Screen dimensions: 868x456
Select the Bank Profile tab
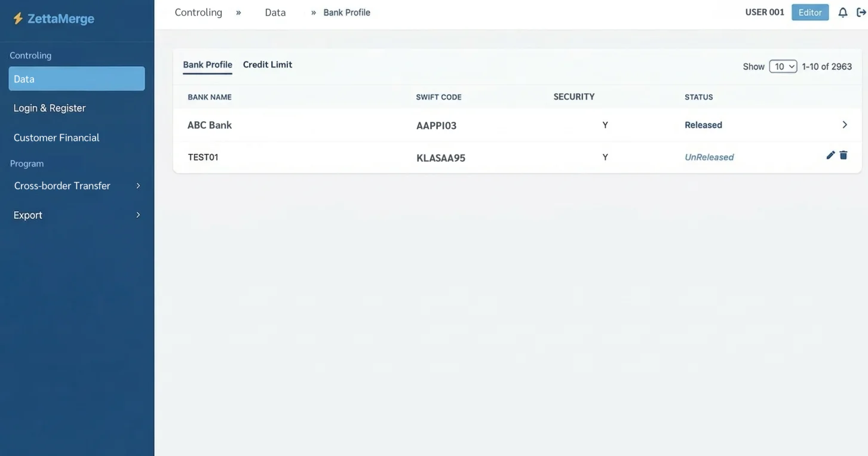coord(207,64)
